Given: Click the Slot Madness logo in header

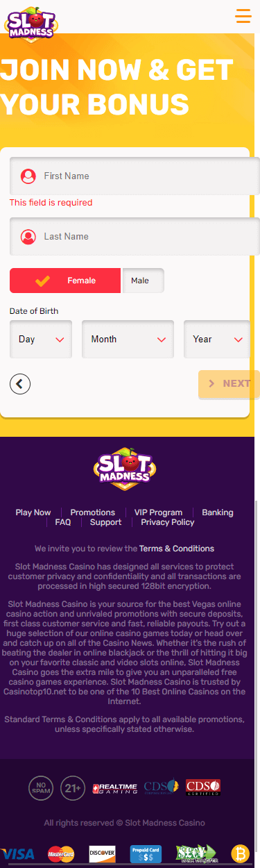Looking at the screenshot, I should tap(30, 22).
